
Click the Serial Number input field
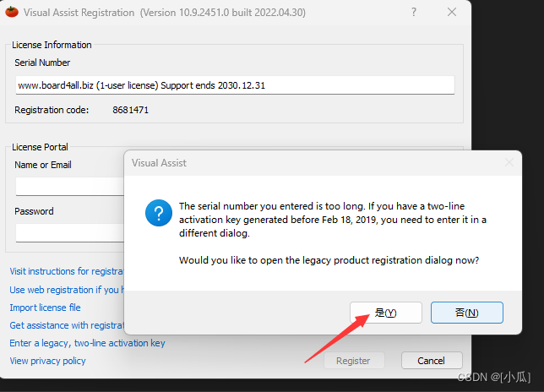click(235, 85)
